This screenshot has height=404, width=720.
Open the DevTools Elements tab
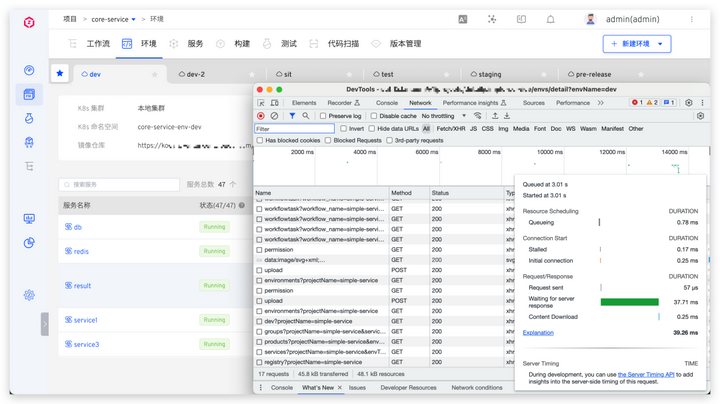click(x=304, y=103)
